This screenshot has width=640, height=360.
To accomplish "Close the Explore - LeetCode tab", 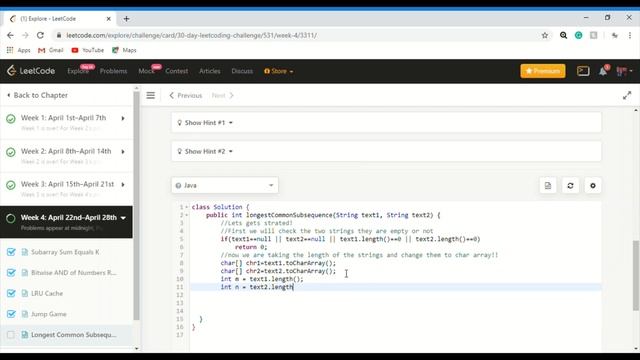I will coord(109,19).
